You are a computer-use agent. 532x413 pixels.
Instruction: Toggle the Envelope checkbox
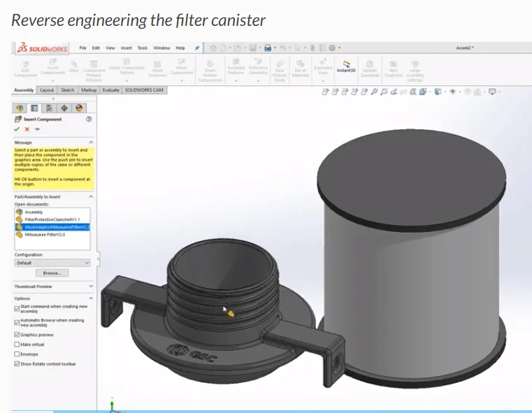pos(17,354)
